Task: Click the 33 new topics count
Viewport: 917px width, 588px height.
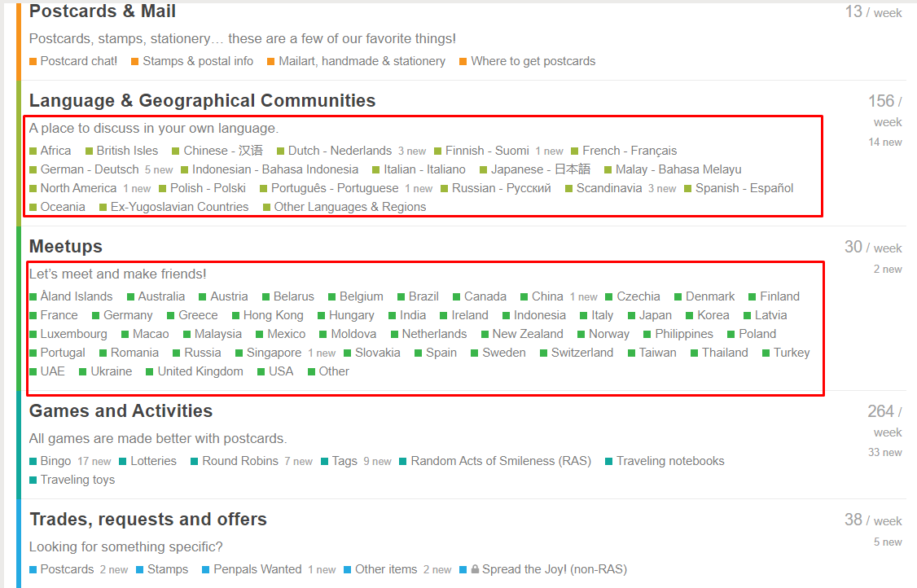Action: [885, 452]
